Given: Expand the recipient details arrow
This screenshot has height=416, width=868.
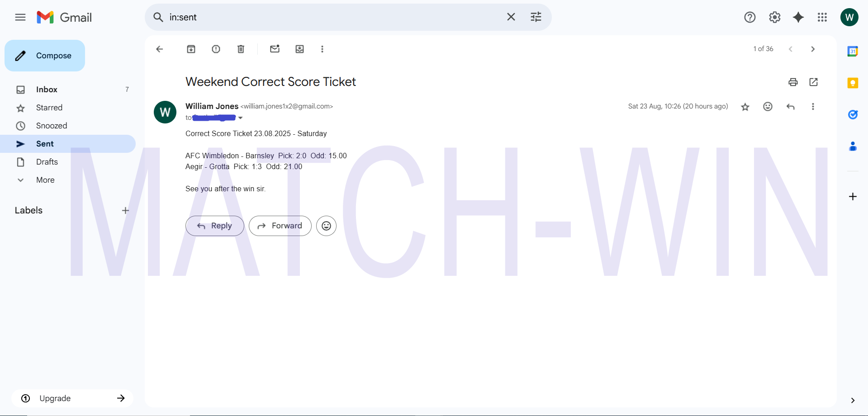Looking at the screenshot, I should point(241,118).
